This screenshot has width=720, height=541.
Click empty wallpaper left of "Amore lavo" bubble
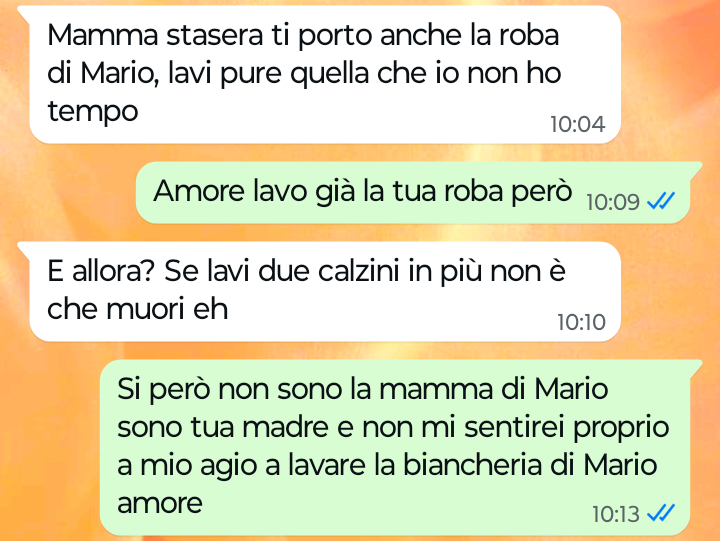pyautogui.click(x=69, y=193)
